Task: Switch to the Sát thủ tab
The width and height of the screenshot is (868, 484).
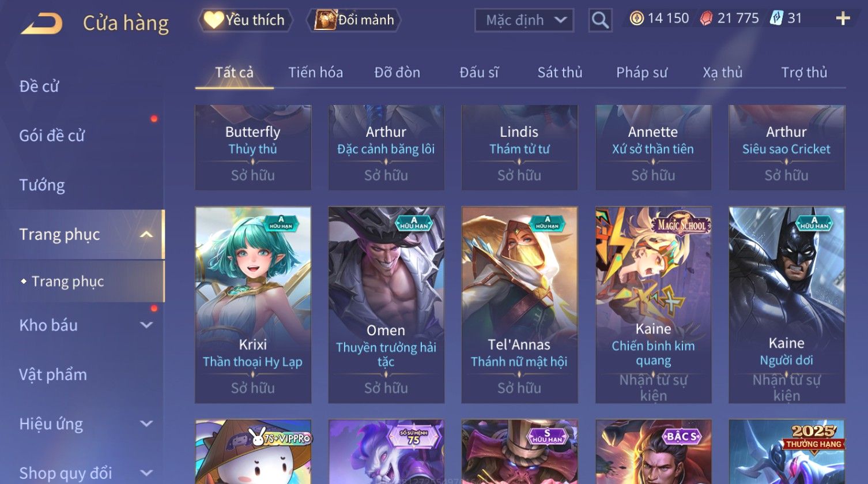Action: pyautogui.click(x=560, y=72)
